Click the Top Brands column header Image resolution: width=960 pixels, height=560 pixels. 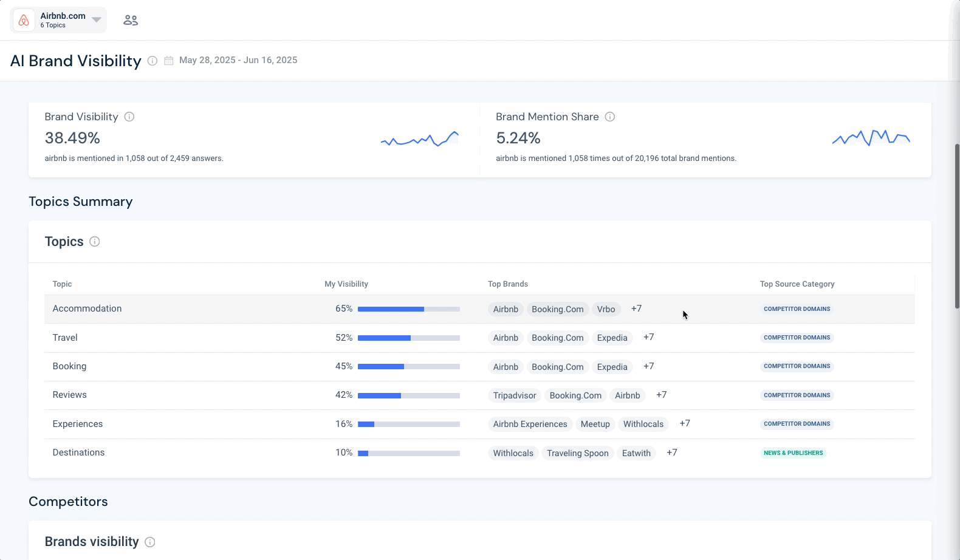[x=508, y=284]
